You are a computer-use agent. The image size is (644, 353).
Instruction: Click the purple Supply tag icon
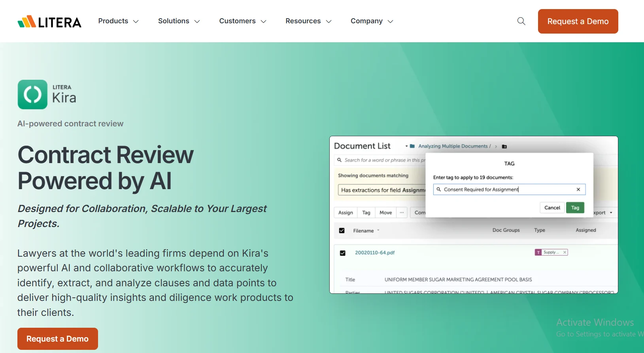(538, 252)
